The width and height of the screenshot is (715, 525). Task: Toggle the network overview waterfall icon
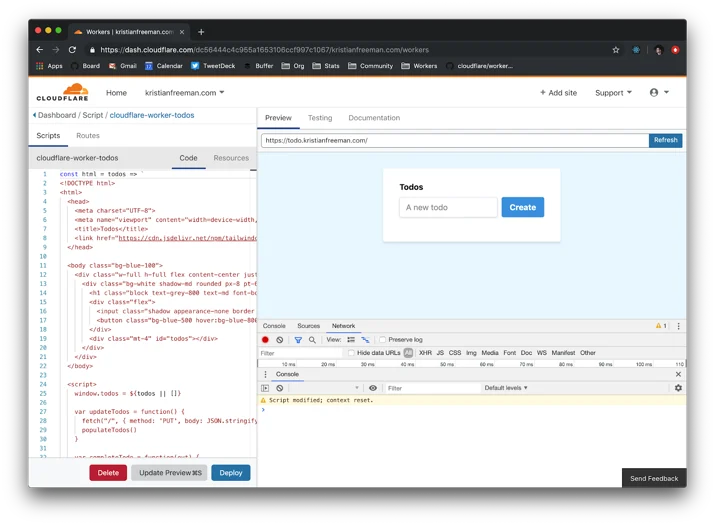[365, 340]
